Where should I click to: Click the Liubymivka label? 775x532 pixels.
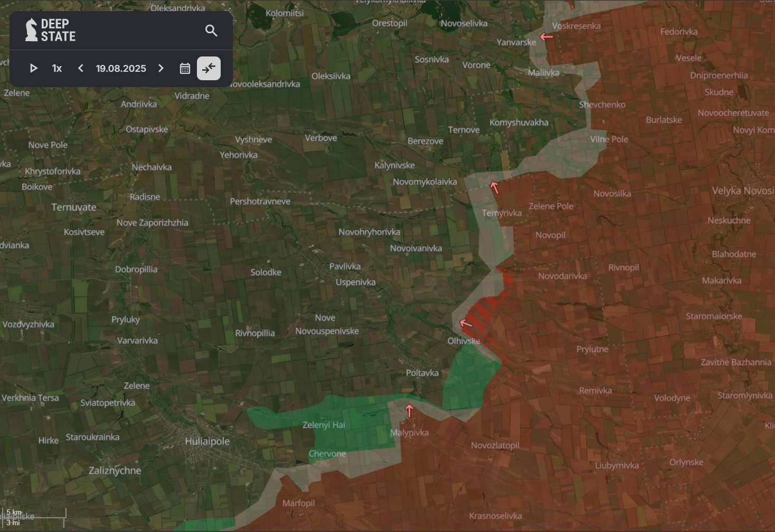pos(617,465)
